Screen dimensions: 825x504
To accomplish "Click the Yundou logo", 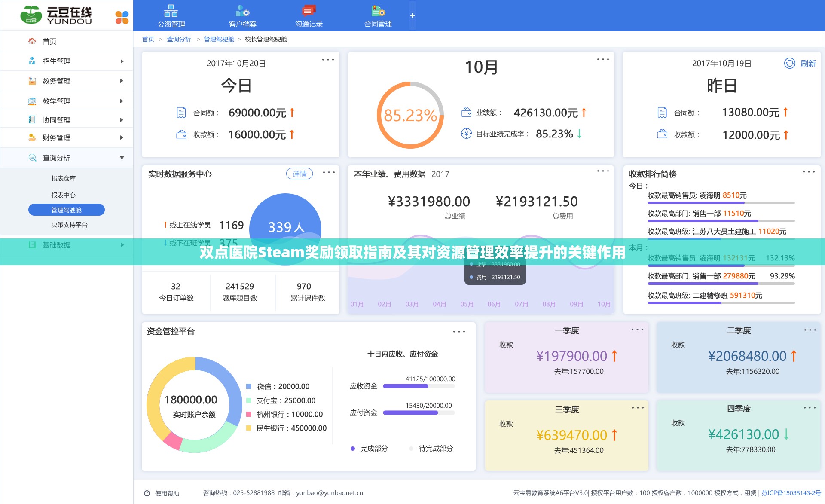I will 56,15.
